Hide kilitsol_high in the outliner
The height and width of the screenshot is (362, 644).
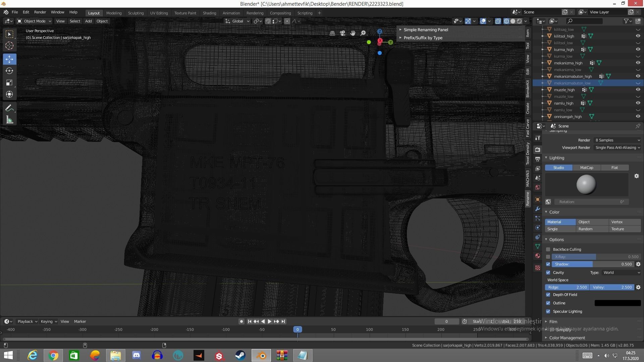[638, 36]
